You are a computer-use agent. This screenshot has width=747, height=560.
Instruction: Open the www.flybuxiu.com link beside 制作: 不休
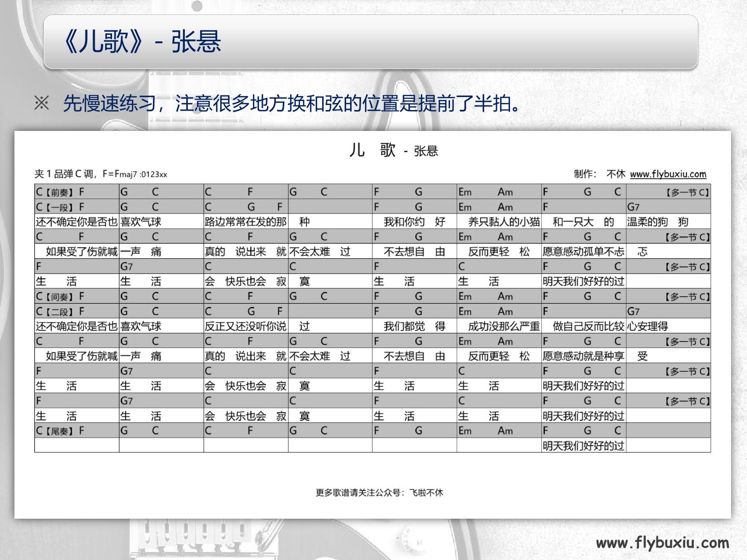(668, 174)
